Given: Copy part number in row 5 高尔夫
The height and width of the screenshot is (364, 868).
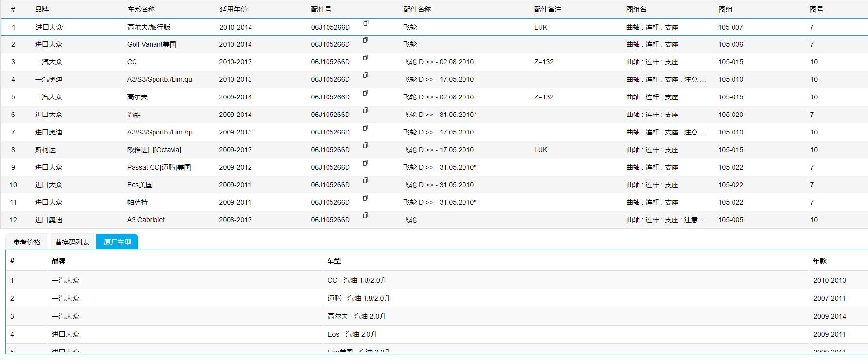Looking at the screenshot, I should coord(366,93).
